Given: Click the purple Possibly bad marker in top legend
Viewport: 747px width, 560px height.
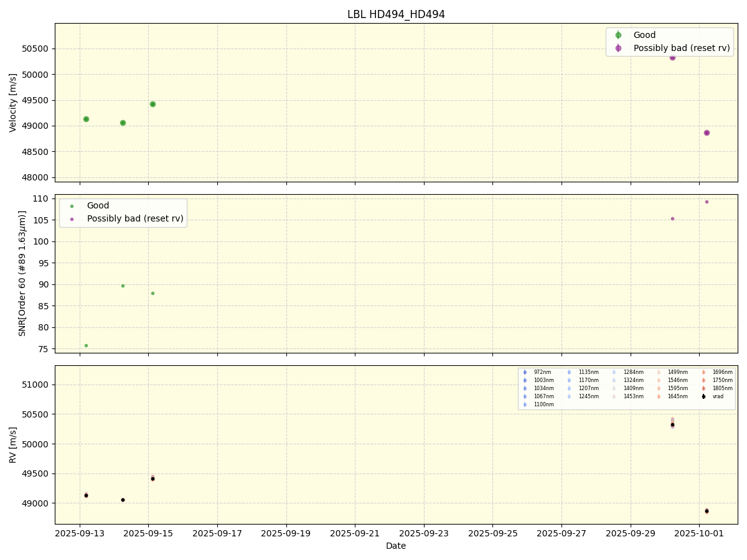Looking at the screenshot, I should (618, 48).
